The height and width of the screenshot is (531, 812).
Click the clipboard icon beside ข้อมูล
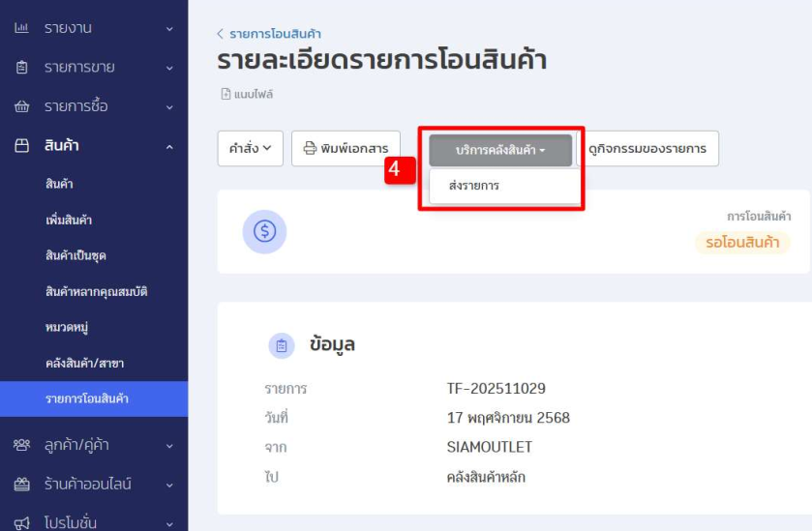point(282,345)
